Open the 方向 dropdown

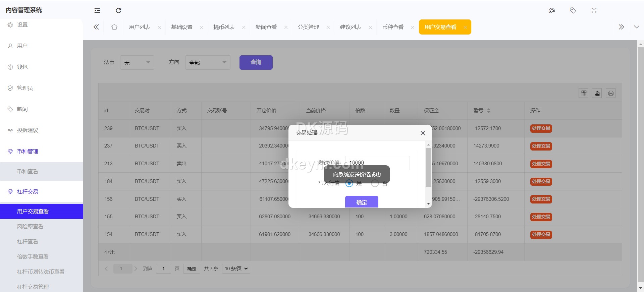click(207, 63)
